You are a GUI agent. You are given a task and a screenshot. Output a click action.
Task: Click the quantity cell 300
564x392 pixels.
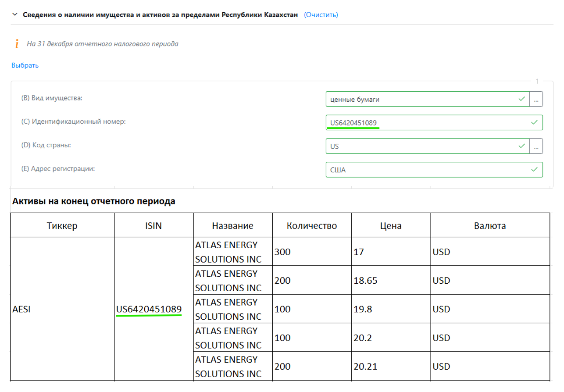pos(312,252)
